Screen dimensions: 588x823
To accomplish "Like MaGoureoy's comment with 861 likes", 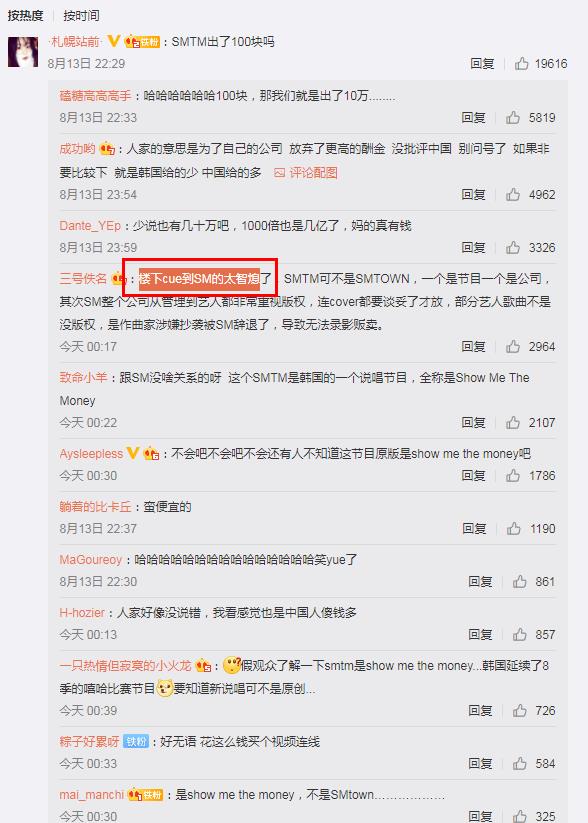I will click(x=520, y=582).
